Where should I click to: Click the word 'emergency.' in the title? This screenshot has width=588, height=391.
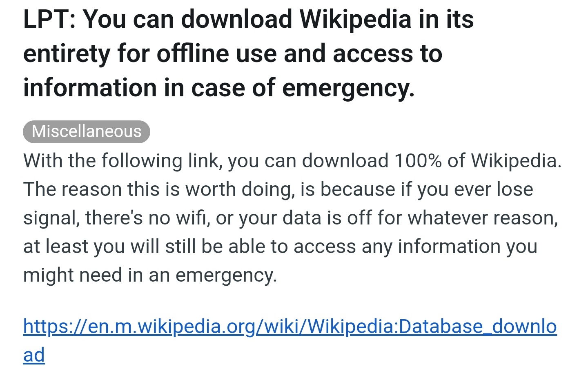point(348,89)
